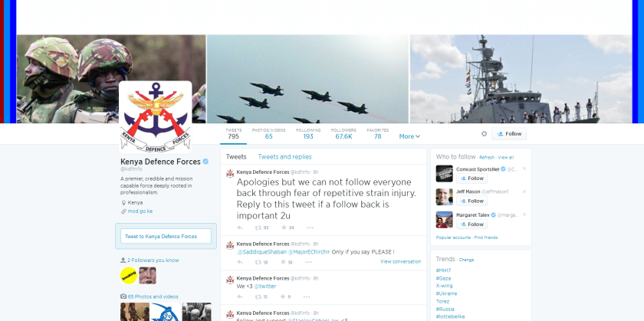Open the Photos/Videos 65 tab
The image size is (644, 321).
(x=268, y=134)
